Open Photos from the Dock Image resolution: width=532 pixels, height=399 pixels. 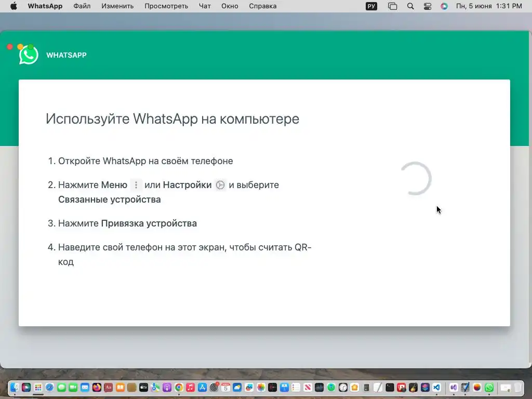tap(261, 387)
